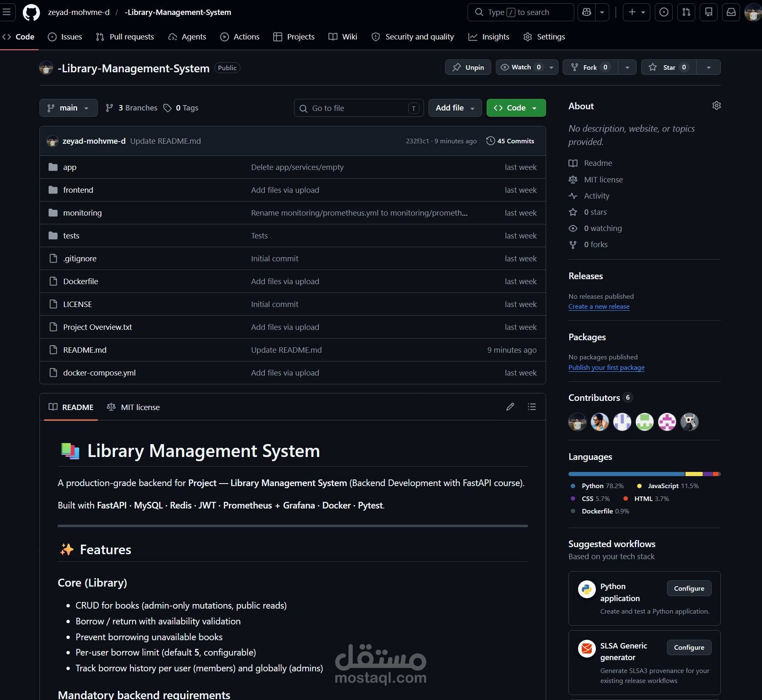Click the 0 watching link
762x700 pixels.
tap(595, 228)
